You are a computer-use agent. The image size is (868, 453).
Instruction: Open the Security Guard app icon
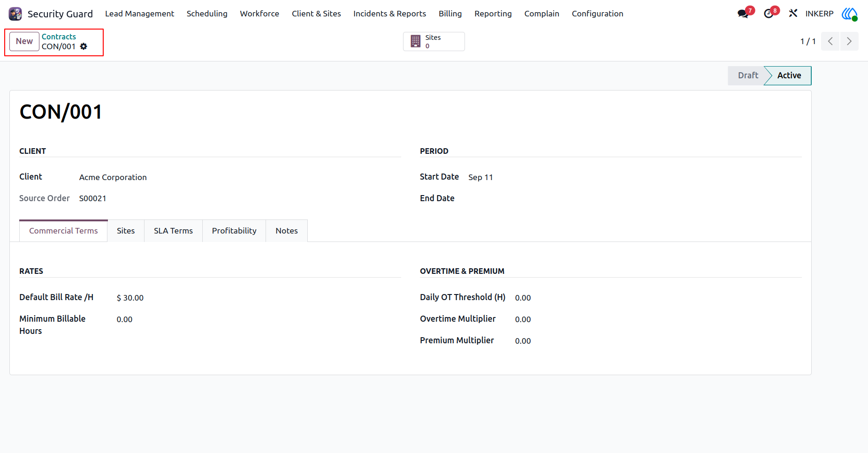pyautogui.click(x=15, y=14)
